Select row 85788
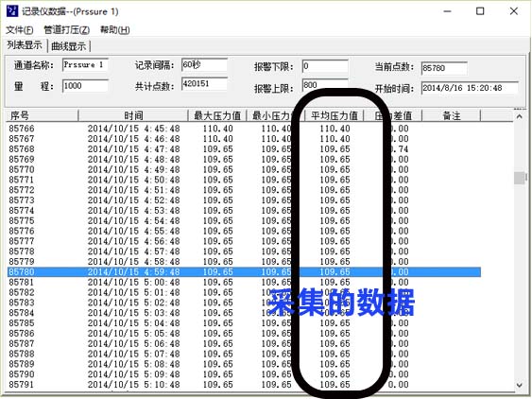 click(244, 354)
